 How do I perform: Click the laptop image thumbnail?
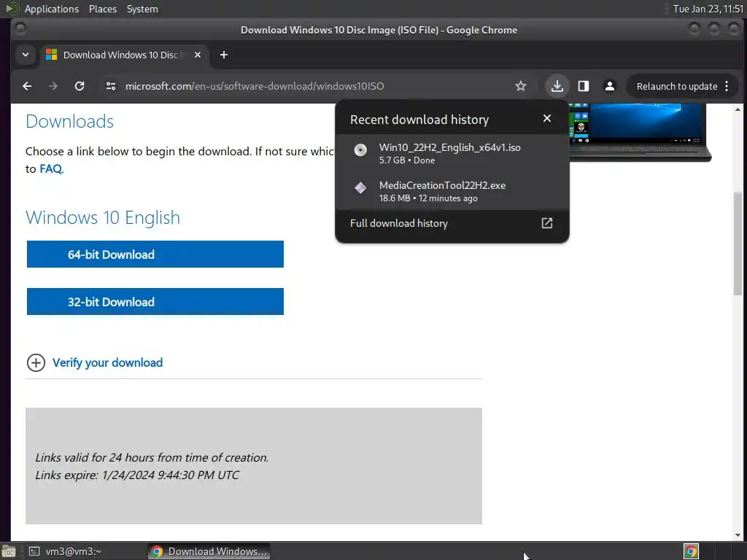coord(640,133)
